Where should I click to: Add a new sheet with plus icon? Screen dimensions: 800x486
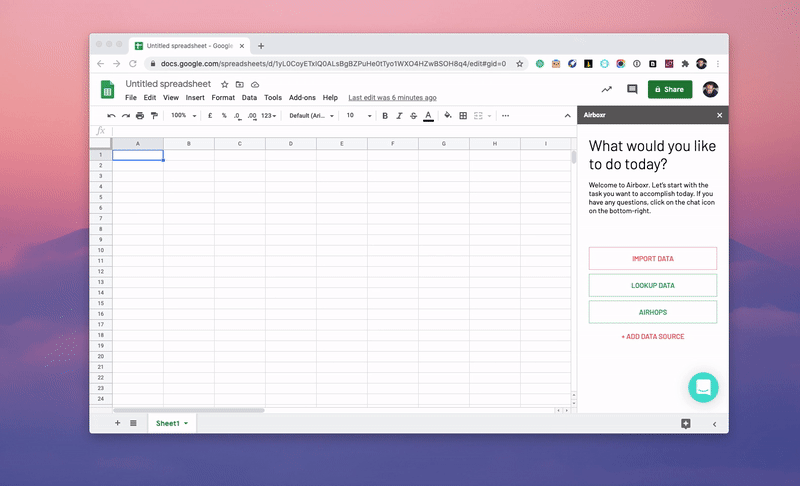coord(117,423)
